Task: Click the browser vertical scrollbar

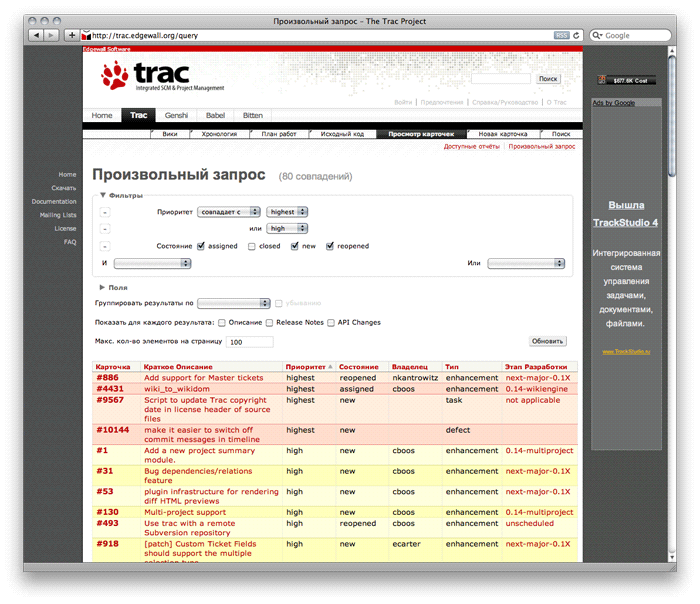Action: (669, 300)
